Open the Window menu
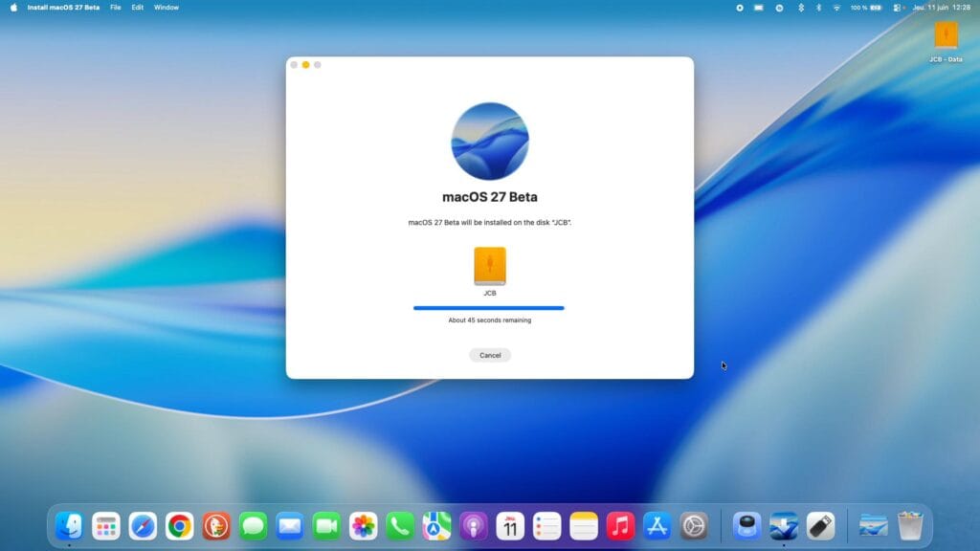This screenshot has width=980, height=551. (x=167, y=8)
